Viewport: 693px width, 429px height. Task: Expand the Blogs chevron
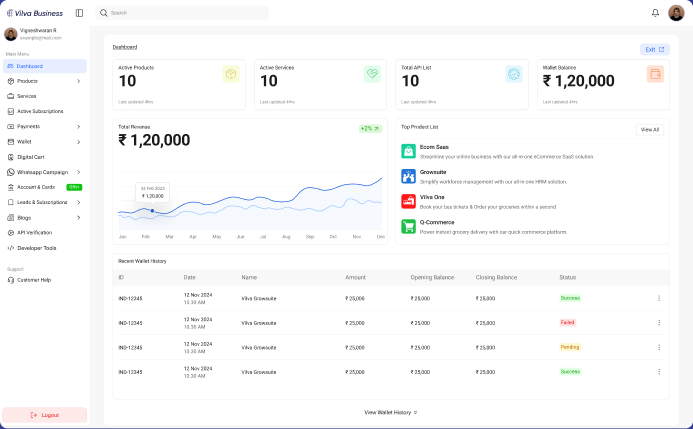pos(78,218)
